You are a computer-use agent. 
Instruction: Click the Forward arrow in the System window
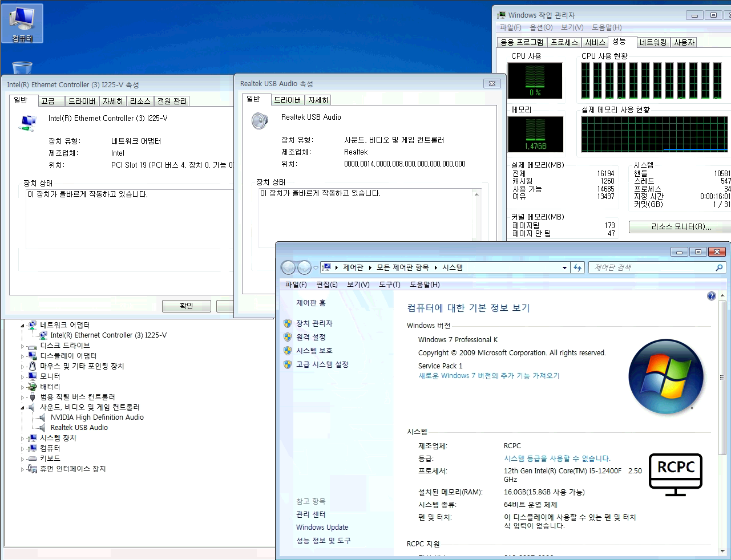click(x=305, y=267)
